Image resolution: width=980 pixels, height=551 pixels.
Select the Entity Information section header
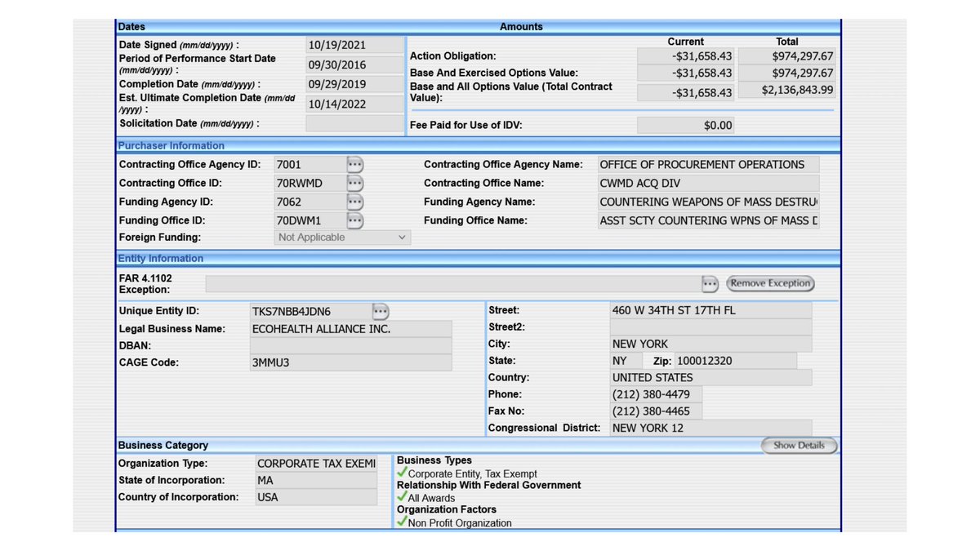pyautogui.click(x=161, y=258)
